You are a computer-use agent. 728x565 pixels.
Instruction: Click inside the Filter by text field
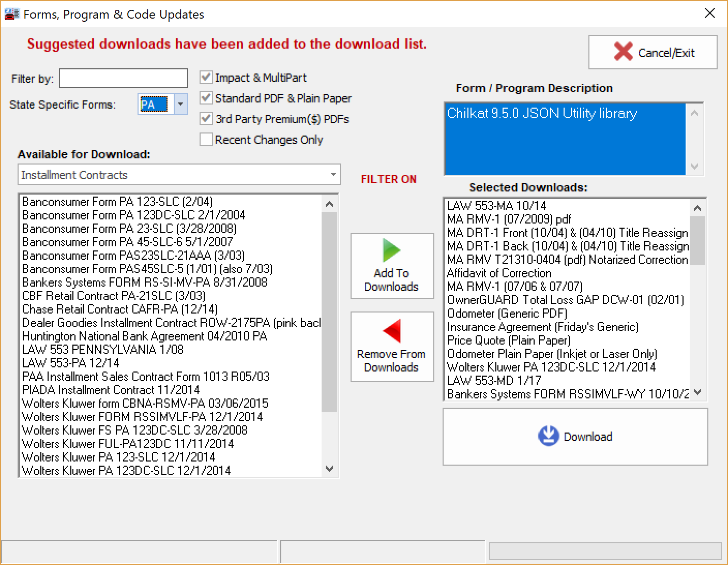pyautogui.click(x=123, y=78)
